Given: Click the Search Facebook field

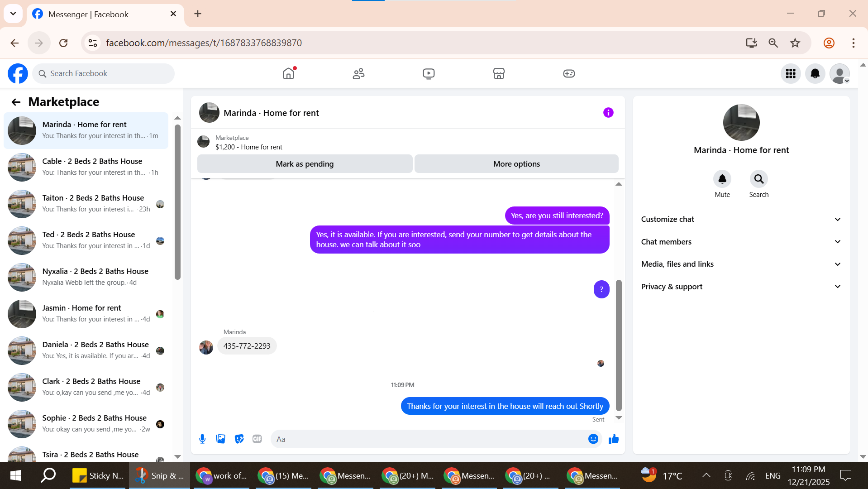Looking at the screenshot, I should click(x=104, y=73).
